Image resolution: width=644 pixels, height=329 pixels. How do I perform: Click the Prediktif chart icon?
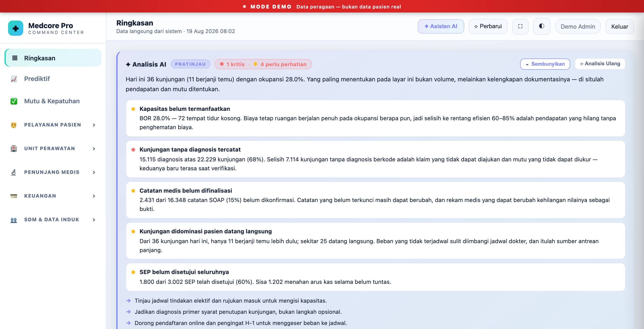coord(14,79)
